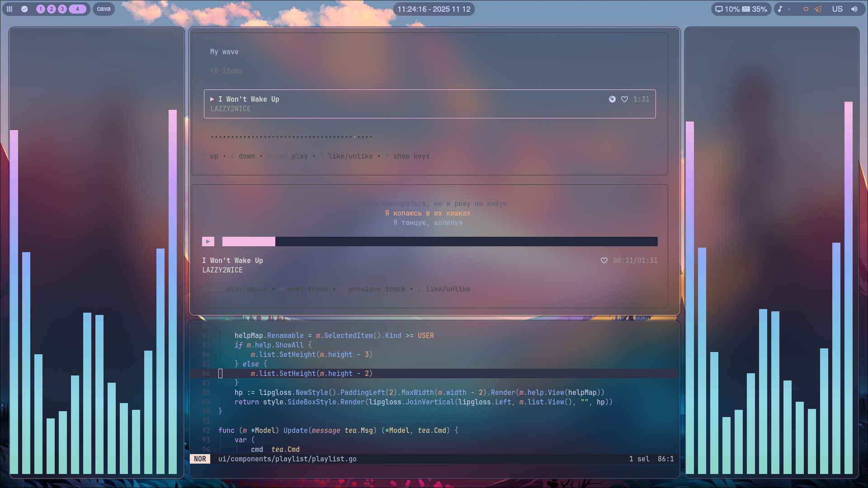
Task: Toggle the heart beside 00:11/01:31
Action: (x=604, y=260)
